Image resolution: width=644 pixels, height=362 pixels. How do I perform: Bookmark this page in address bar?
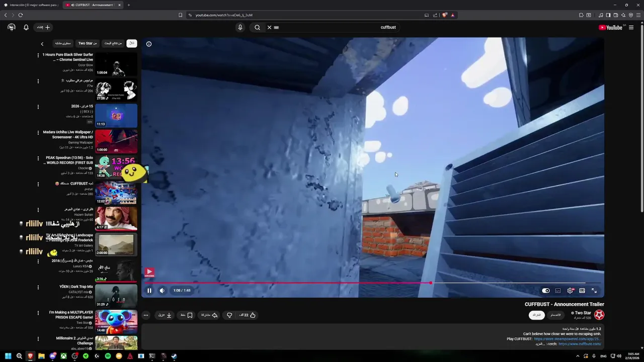pyautogui.click(x=180, y=15)
